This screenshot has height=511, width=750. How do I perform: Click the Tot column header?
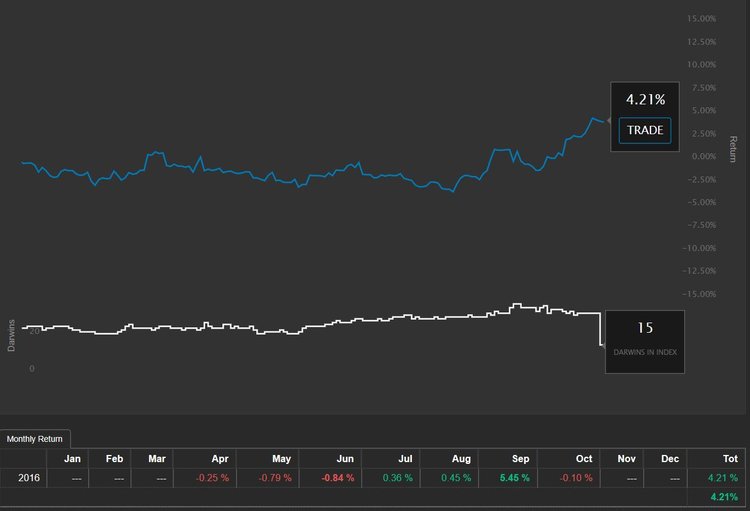click(x=730, y=458)
